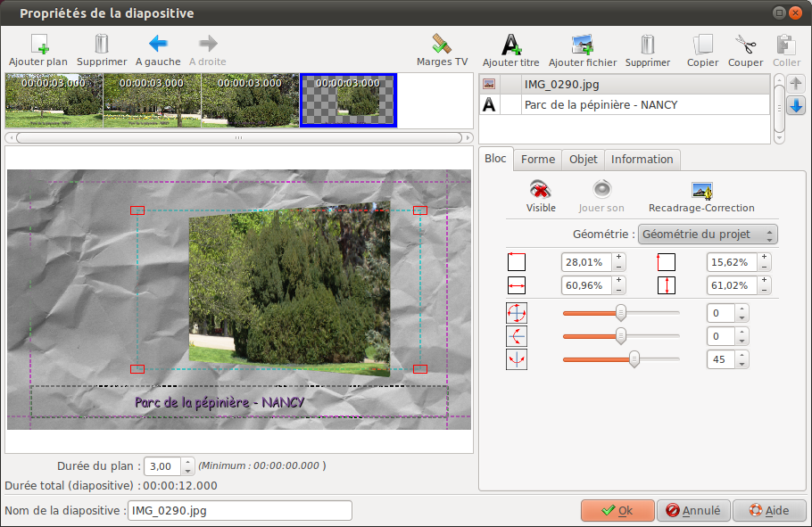Toggle the Visible eye icon
812x527 pixels.
[x=540, y=190]
